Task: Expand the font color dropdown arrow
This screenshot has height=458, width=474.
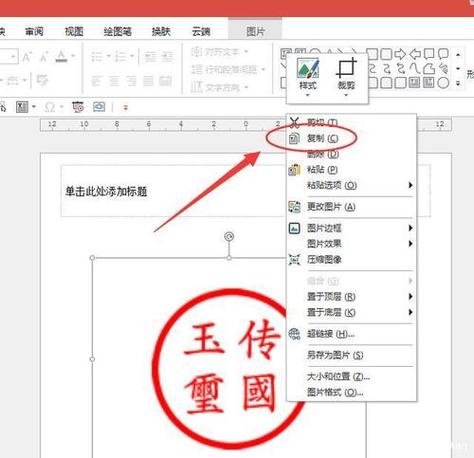Action: 73,56
